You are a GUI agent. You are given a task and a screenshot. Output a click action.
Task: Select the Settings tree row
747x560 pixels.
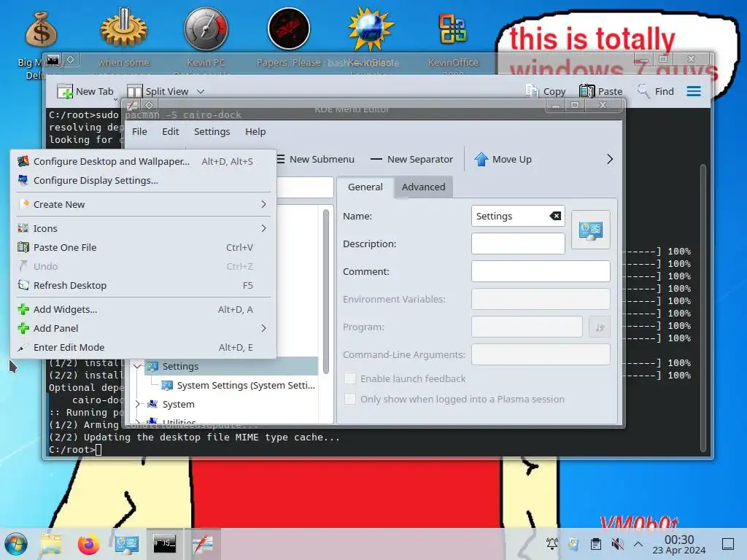[x=224, y=366]
